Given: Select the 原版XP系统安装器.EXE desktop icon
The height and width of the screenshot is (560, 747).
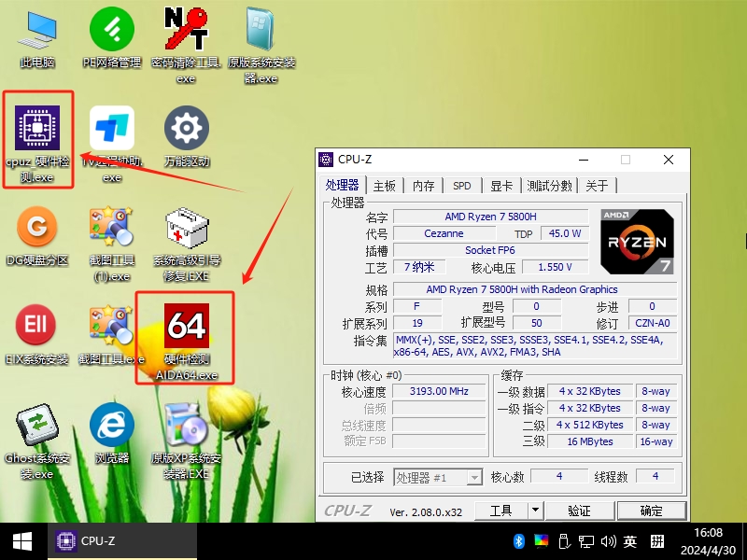Looking at the screenshot, I should (186, 441).
